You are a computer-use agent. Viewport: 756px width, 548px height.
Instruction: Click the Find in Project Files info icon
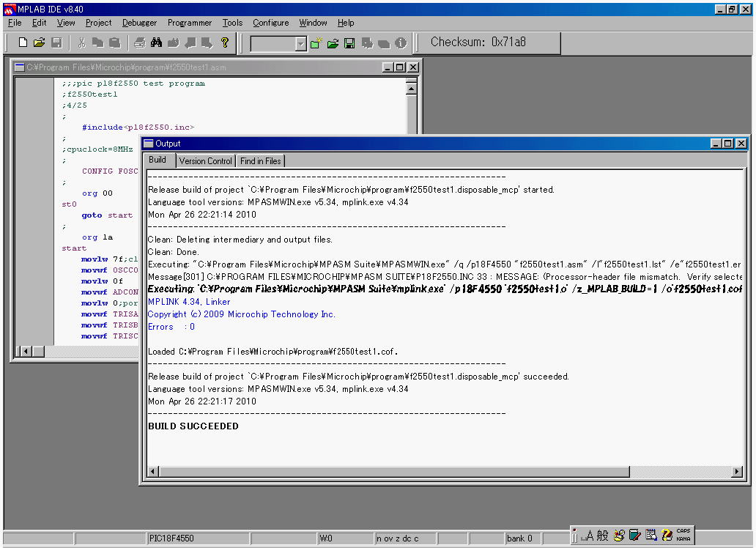[x=401, y=43]
